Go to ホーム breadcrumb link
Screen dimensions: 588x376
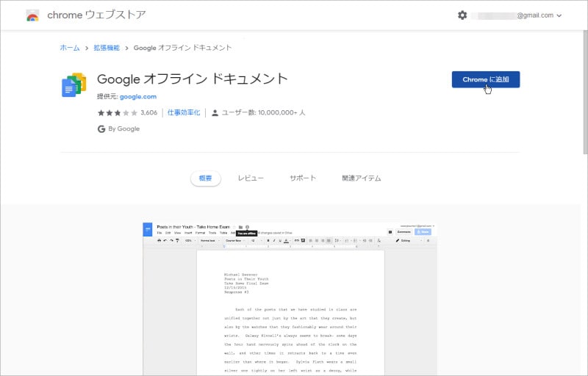click(x=70, y=48)
